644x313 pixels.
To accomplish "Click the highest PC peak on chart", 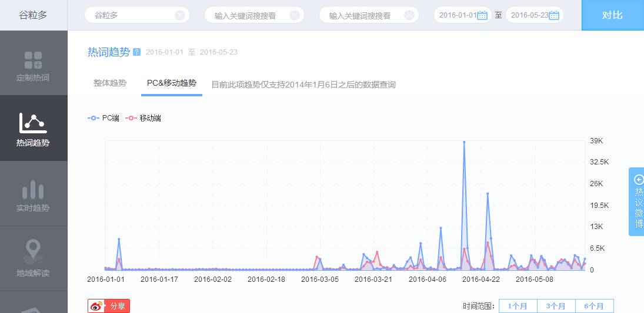I will (464, 142).
